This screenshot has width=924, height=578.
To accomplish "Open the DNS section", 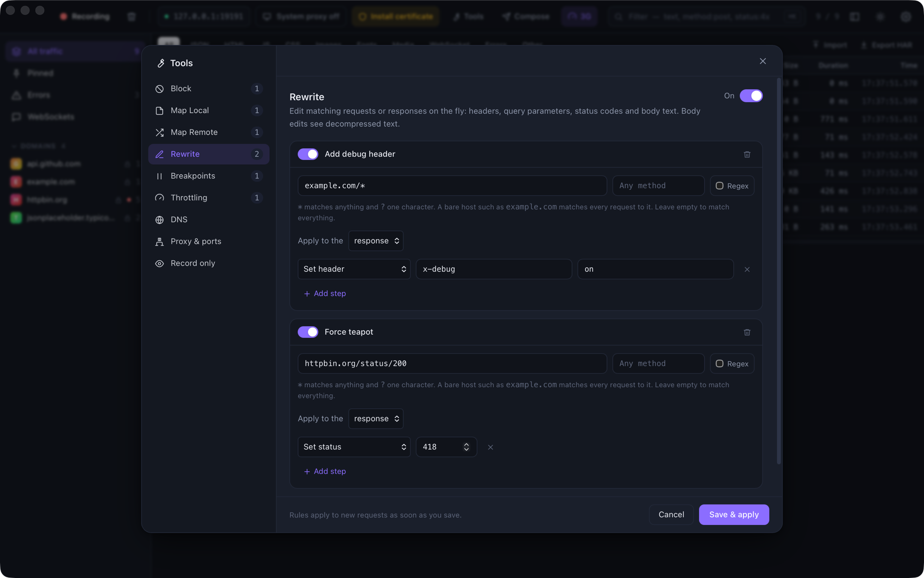I will coord(209,220).
